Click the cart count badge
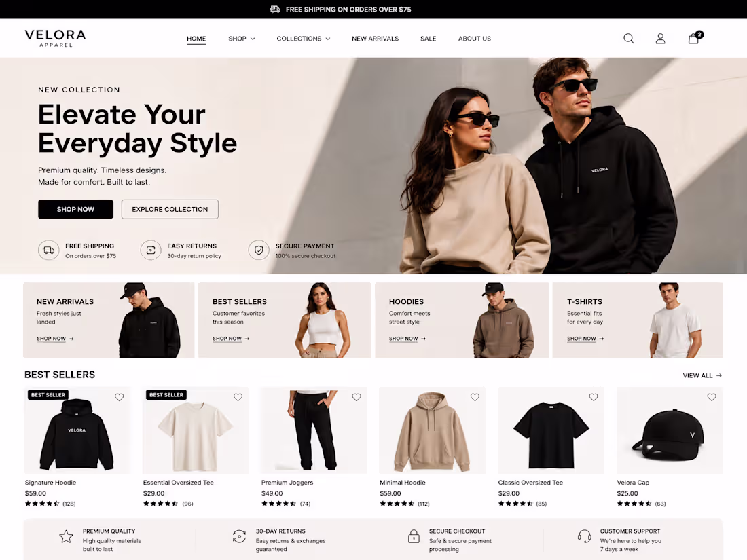Image resolution: width=747 pixels, height=560 pixels. 699,35
